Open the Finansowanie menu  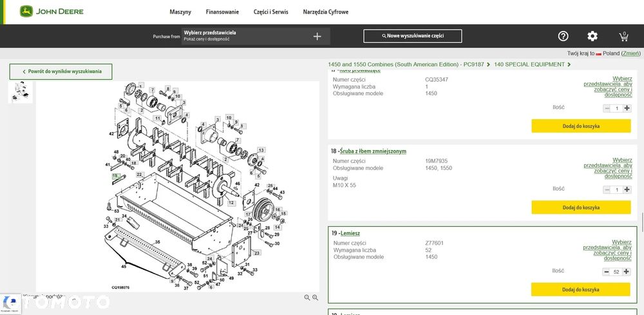coord(222,12)
